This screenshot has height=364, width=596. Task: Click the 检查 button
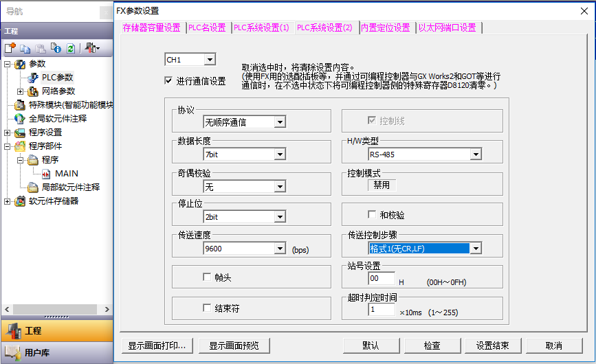coord(432,345)
